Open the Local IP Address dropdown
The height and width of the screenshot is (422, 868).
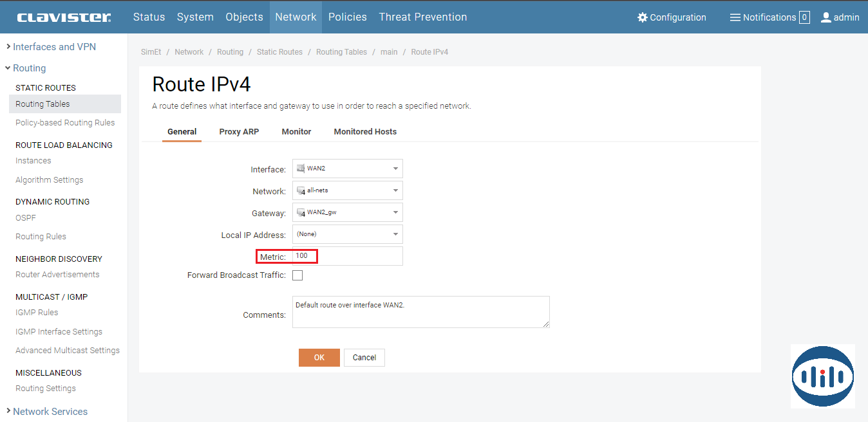347,234
